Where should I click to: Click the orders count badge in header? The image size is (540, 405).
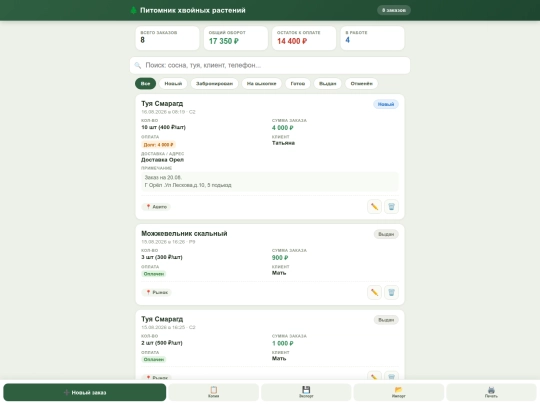(x=394, y=10)
